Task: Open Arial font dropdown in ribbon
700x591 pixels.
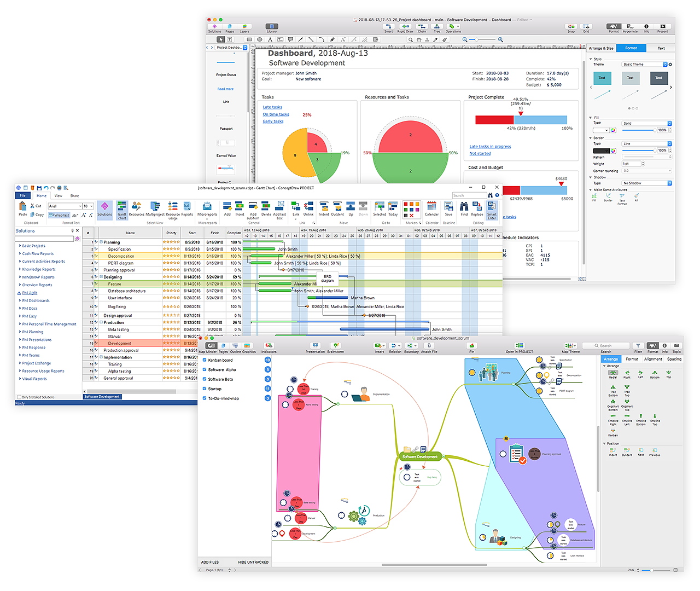Action: click(65, 206)
